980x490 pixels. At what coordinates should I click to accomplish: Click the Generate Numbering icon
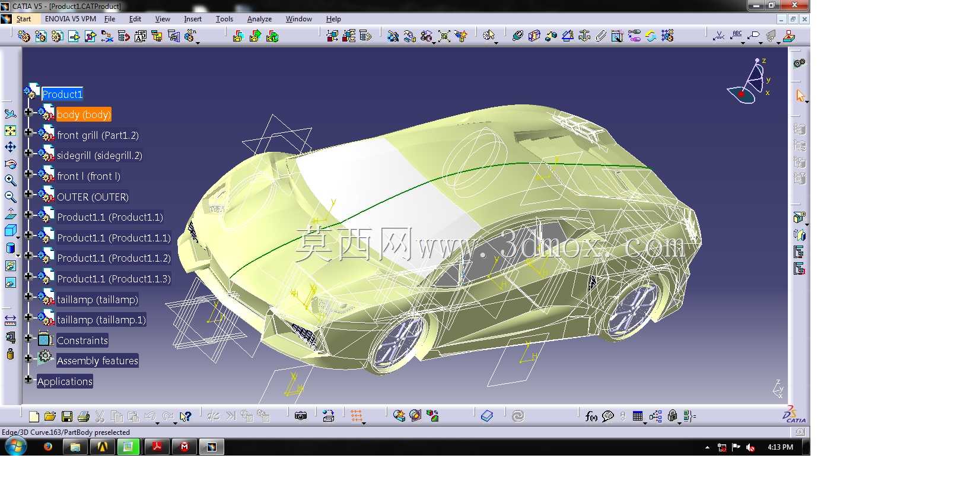(140, 36)
